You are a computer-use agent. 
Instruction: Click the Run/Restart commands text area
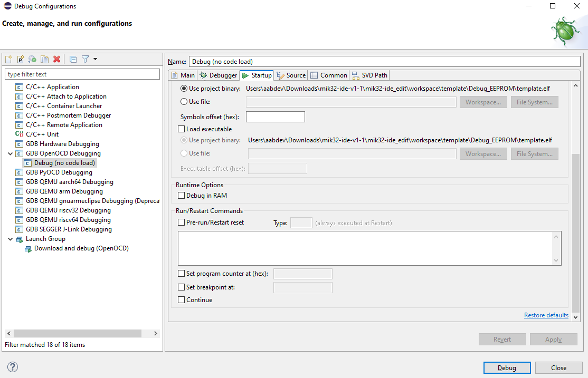tap(369, 248)
